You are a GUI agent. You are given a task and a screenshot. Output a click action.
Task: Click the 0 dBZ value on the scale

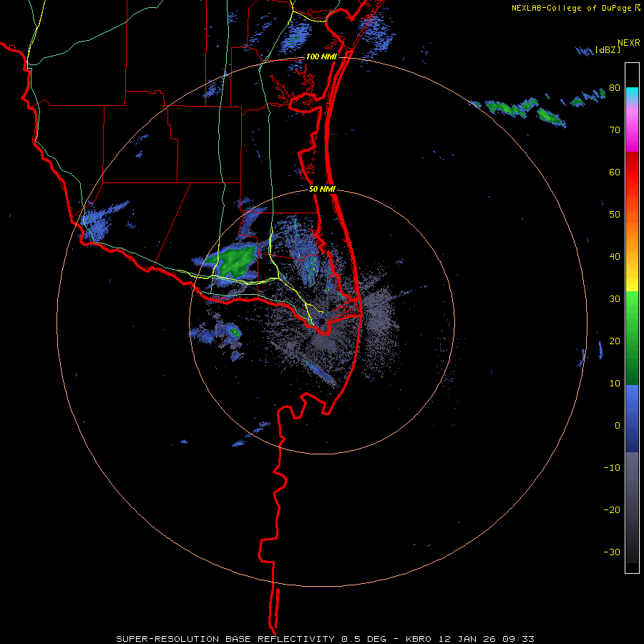click(x=618, y=426)
